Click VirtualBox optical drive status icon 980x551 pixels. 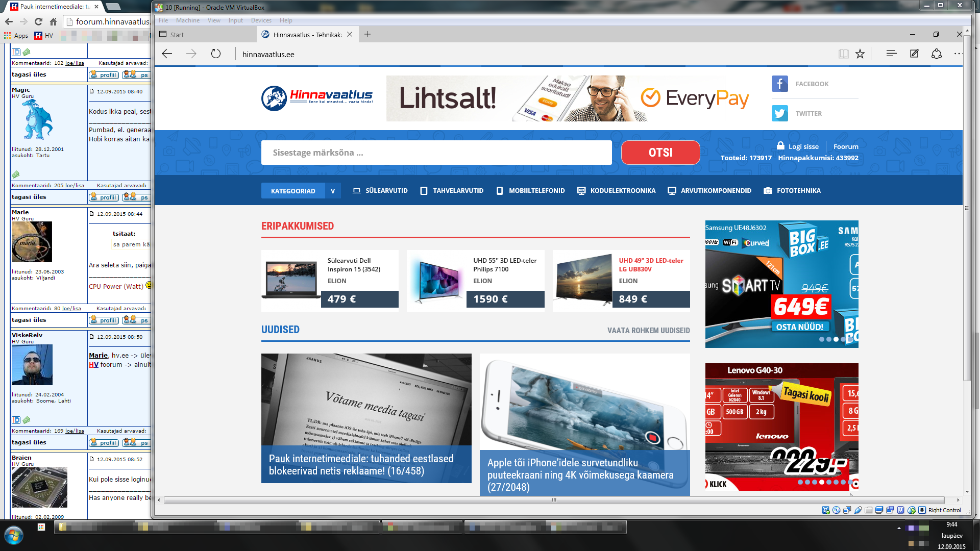coord(836,510)
